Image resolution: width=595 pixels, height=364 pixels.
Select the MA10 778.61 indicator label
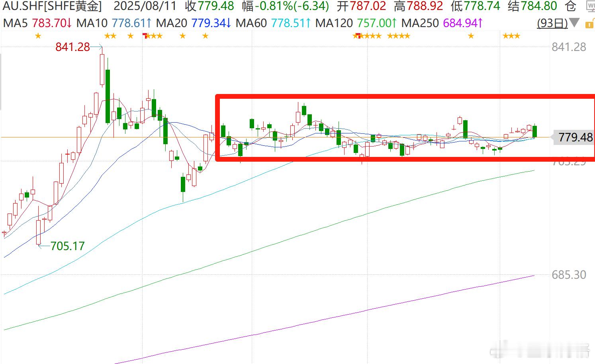(114, 23)
